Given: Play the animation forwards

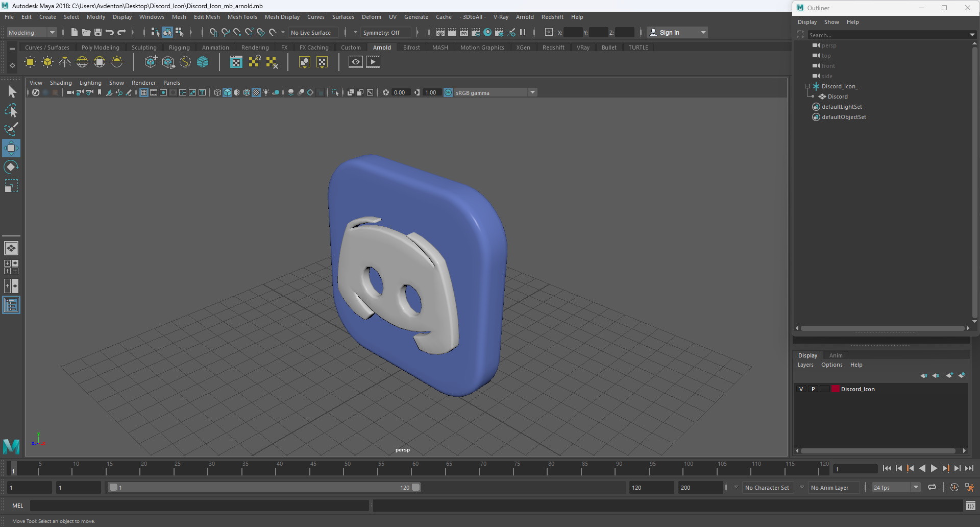Looking at the screenshot, I should (x=934, y=468).
